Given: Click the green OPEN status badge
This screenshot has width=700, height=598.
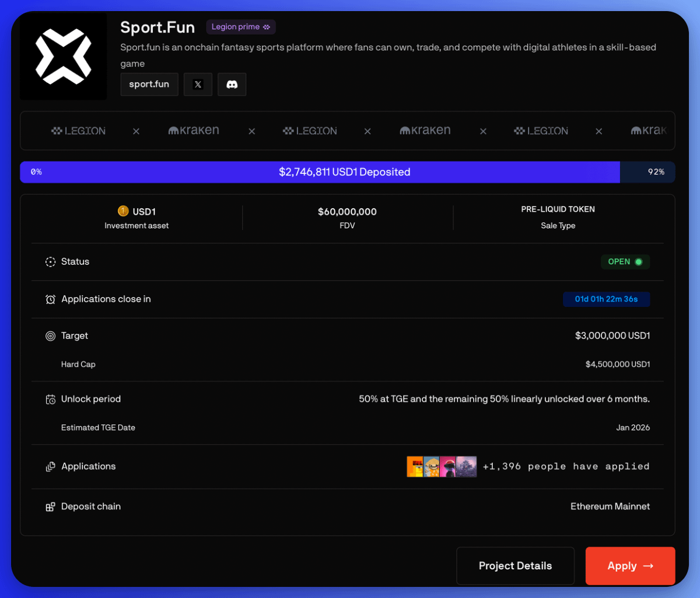Looking at the screenshot, I should tap(625, 262).
